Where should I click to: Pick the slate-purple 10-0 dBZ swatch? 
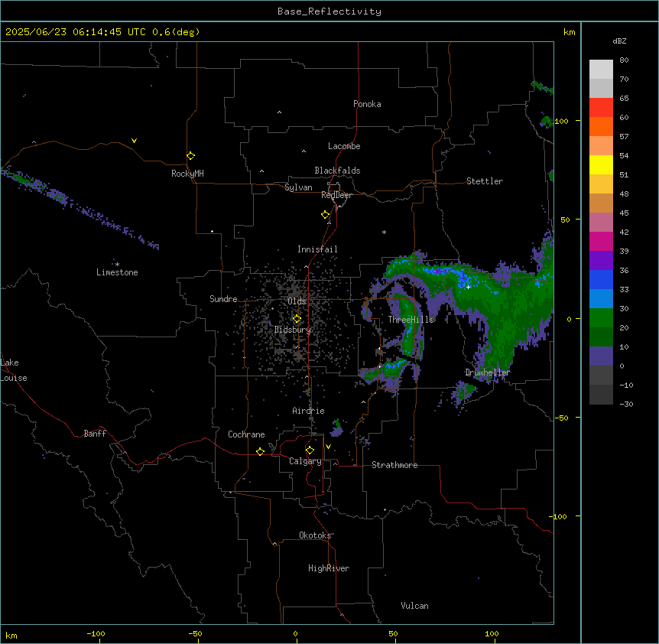(x=601, y=356)
